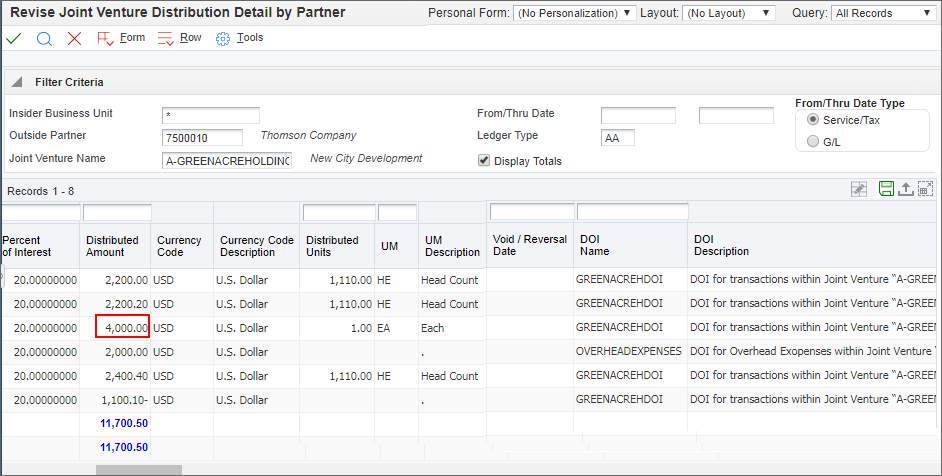
Task: Collapse the Filter Criteria section triangle
Action: (17, 82)
